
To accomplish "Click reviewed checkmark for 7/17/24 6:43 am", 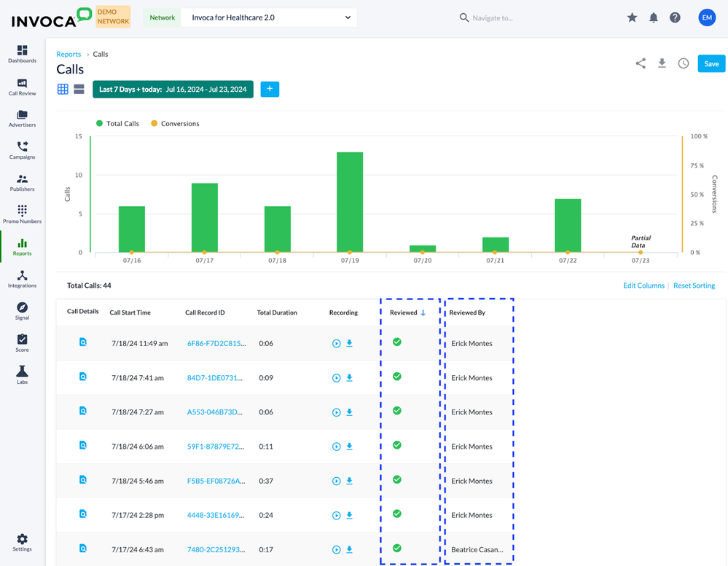I will tap(397, 548).
